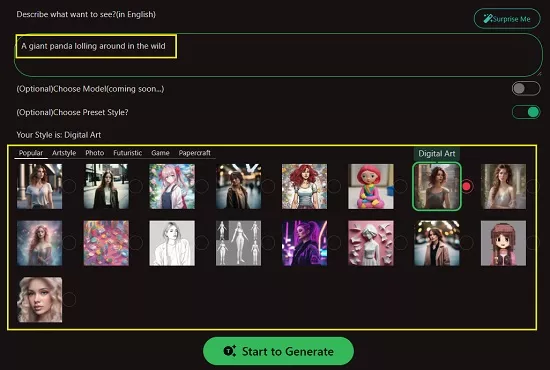550x370 pixels.
Task: Switch to the Photo tab
Action: 95,153
